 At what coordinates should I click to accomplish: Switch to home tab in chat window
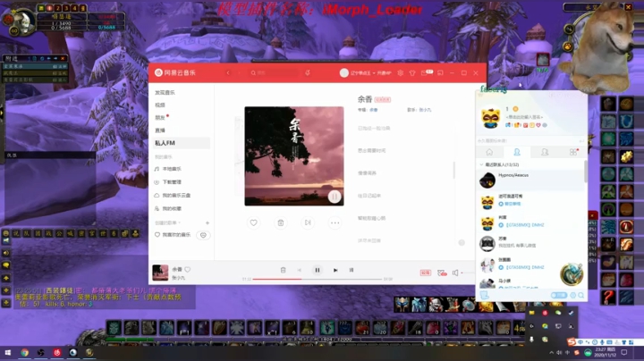coord(489,152)
